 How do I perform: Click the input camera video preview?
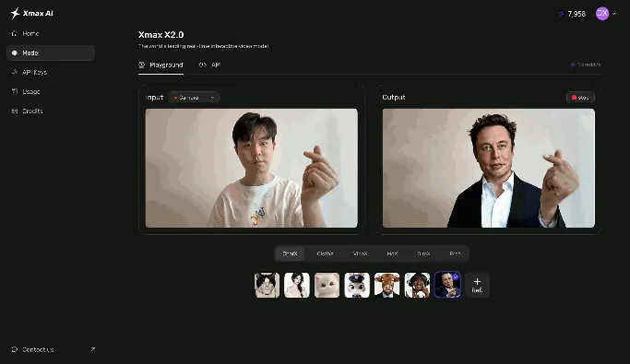252,168
